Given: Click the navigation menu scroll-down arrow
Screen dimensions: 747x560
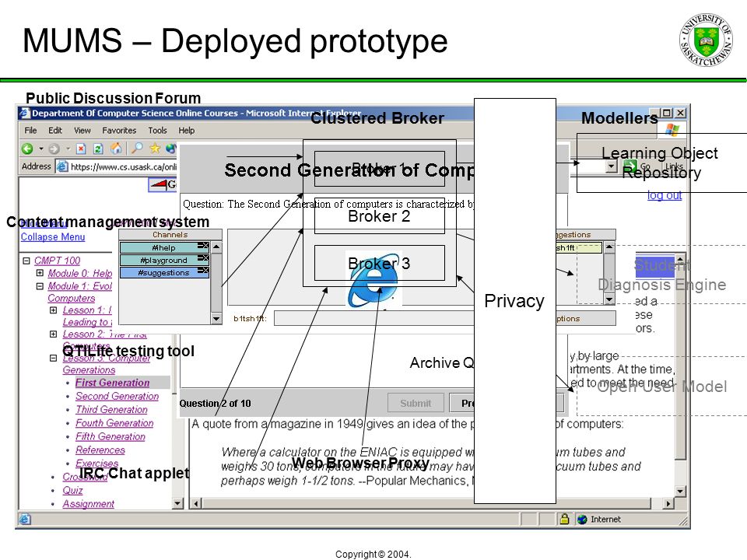Looking at the screenshot, I should (x=177, y=503).
